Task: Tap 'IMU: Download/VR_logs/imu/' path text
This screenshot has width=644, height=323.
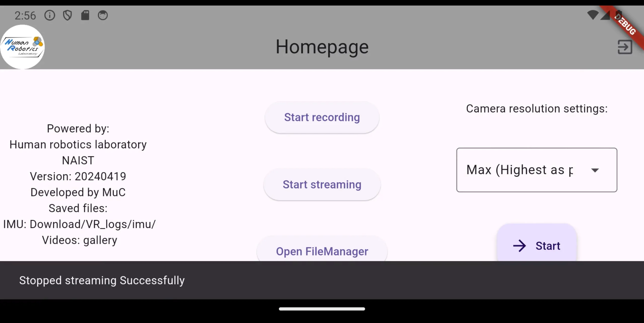Action: (x=79, y=224)
